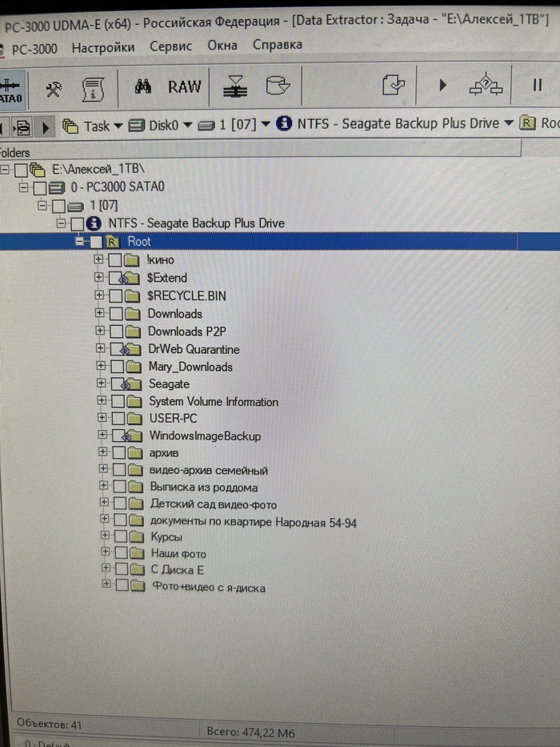Open the Справка menu
560x747 pixels.
277,44
